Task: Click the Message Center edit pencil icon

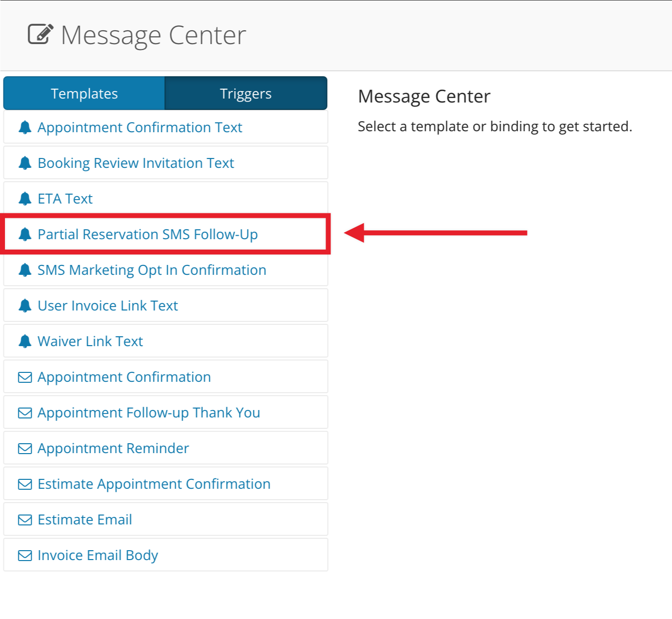Action: click(41, 34)
